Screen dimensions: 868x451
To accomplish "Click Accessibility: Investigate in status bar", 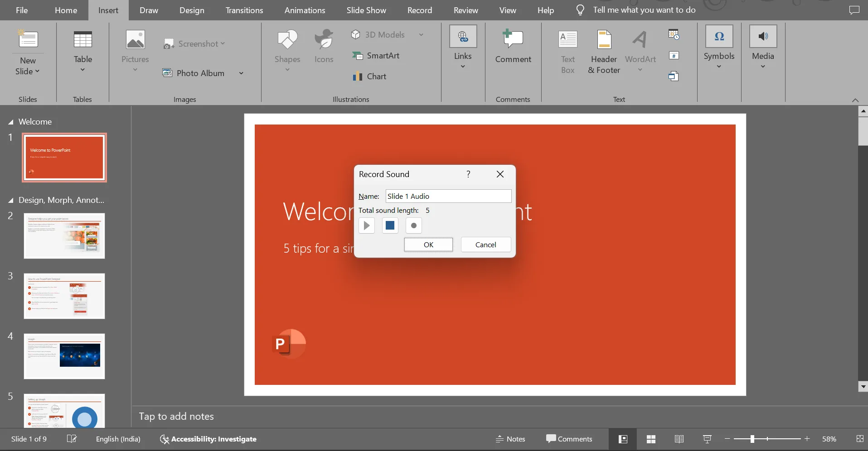I will tap(209, 439).
